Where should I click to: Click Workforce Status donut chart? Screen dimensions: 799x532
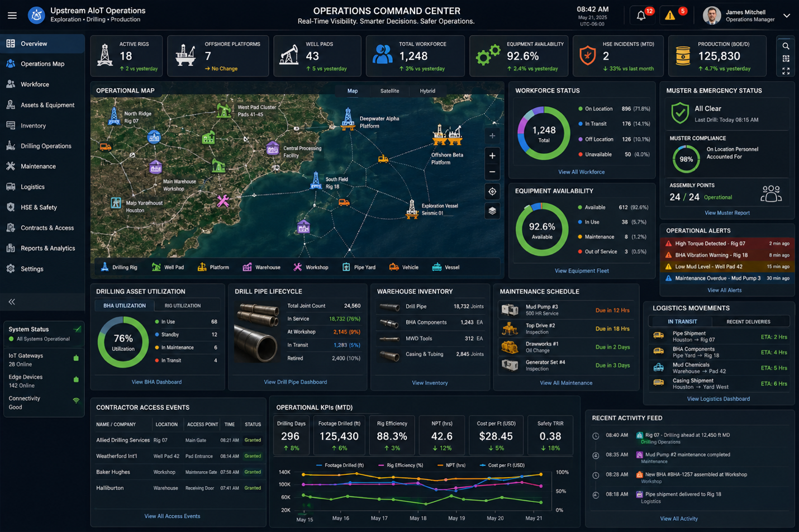(x=544, y=133)
